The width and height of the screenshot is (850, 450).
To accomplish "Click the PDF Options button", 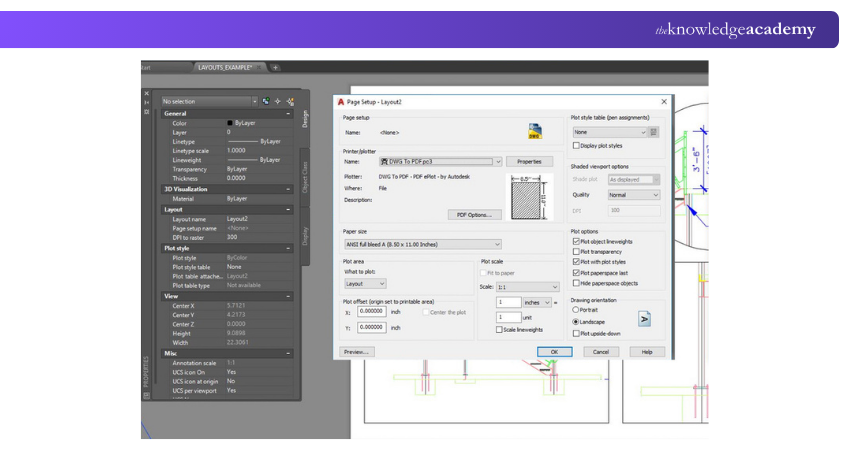I will coord(474,215).
